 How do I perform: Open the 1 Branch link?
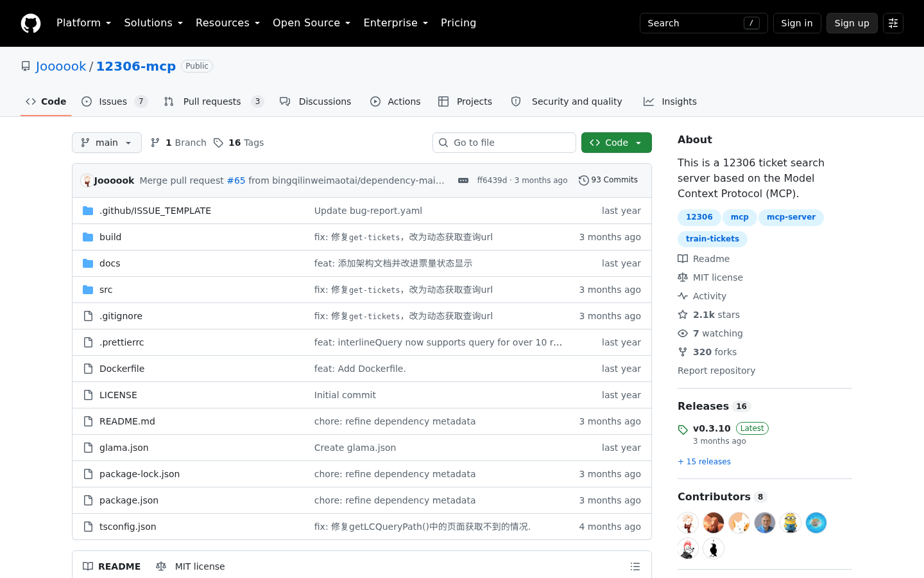coord(178,143)
